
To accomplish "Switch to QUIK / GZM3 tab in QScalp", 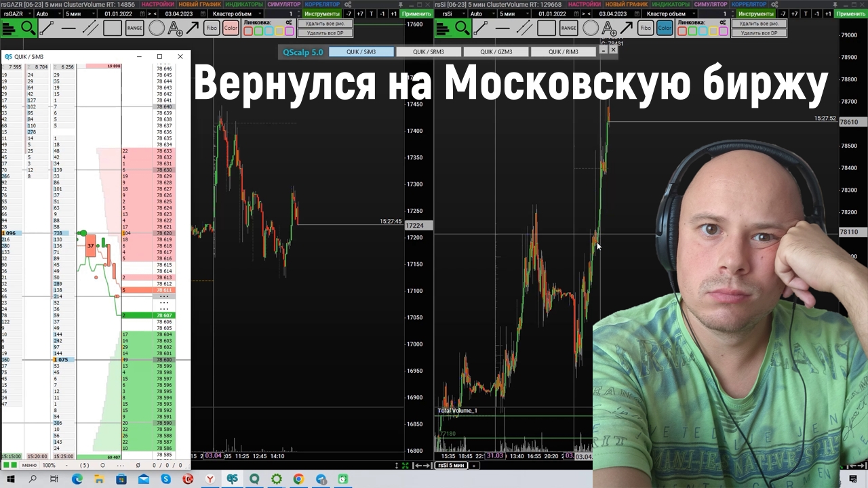I will click(496, 52).
